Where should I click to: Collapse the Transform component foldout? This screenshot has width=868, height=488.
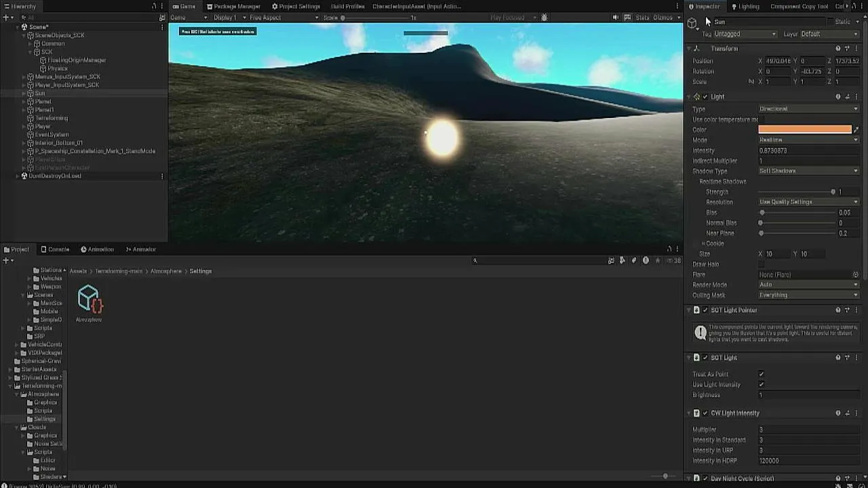(688, 49)
